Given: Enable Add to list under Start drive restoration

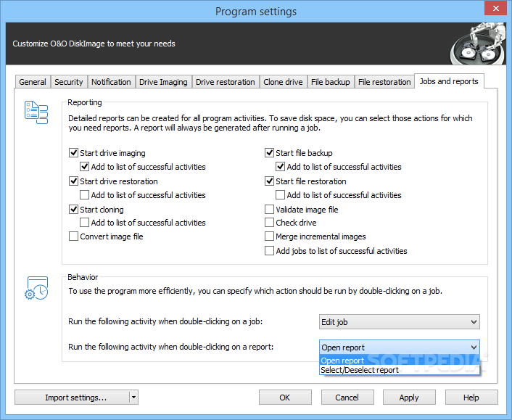Looking at the screenshot, I should click(85, 195).
